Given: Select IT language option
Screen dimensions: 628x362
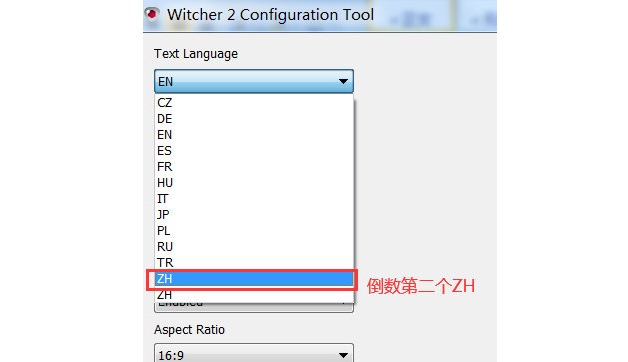Looking at the screenshot, I should (x=254, y=199).
